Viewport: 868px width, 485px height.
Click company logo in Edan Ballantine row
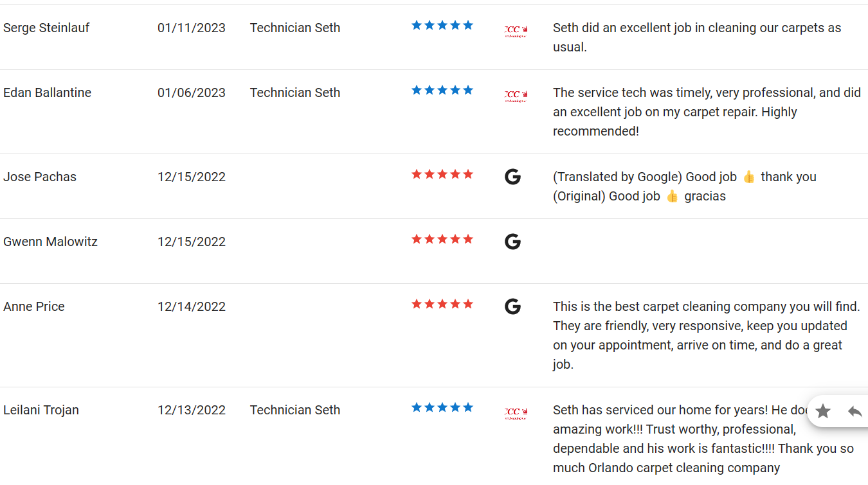[516, 96]
